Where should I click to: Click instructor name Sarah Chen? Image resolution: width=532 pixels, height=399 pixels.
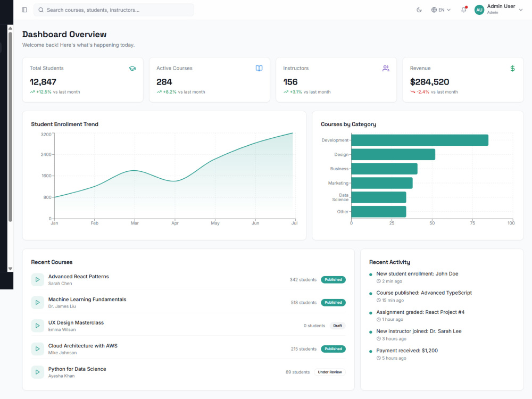[x=60, y=284]
